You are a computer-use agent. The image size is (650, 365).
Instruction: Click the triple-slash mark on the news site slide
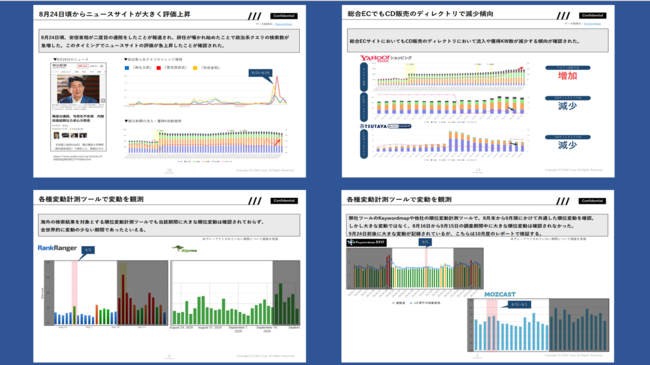click(x=255, y=16)
